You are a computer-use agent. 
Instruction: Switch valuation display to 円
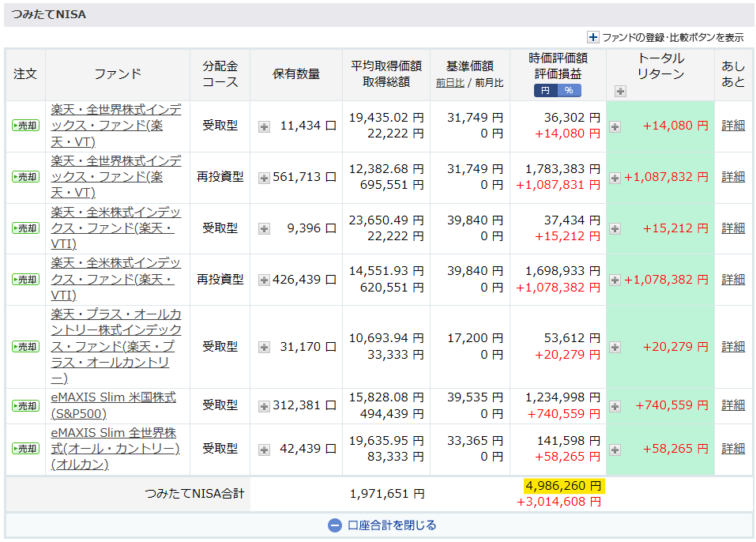click(x=545, y=91)
